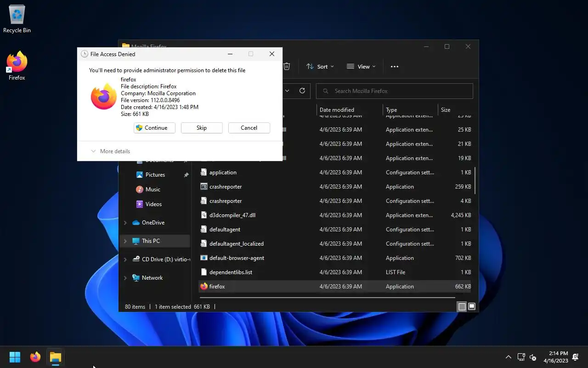The width and height of the screenshot is (588, 368).
Task: Expand the CD Drive tree node
Action: (125, 259)
